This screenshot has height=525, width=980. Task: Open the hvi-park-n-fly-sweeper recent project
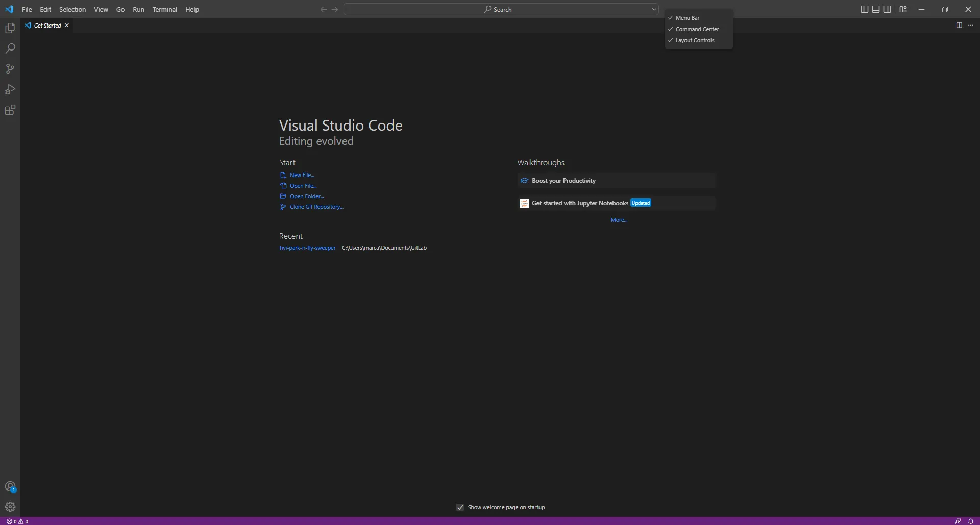307,248
